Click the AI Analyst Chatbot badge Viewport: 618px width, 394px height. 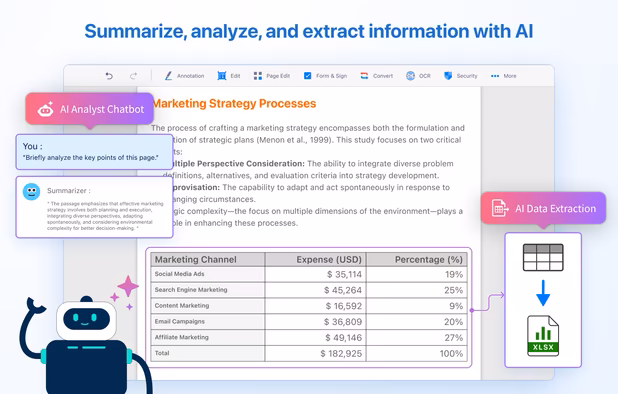90,109
